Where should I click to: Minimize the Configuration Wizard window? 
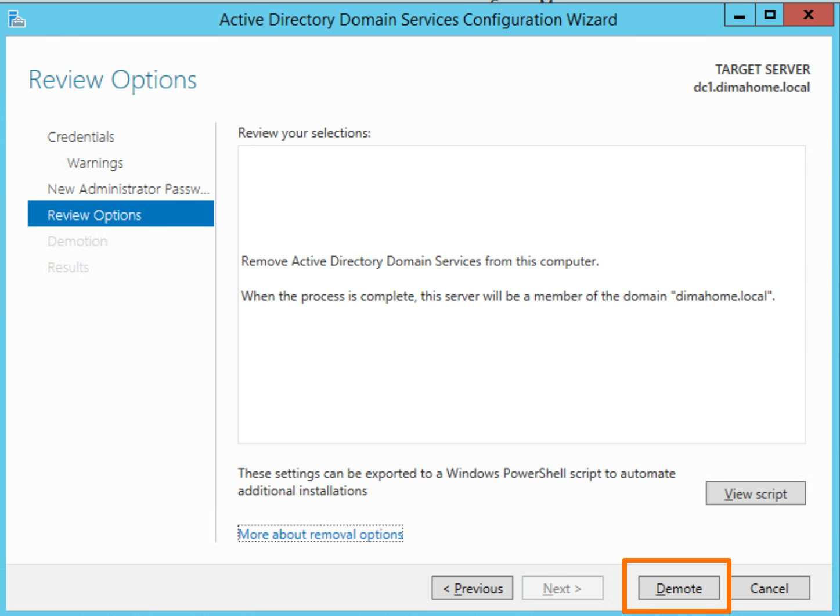pos(740,16)
